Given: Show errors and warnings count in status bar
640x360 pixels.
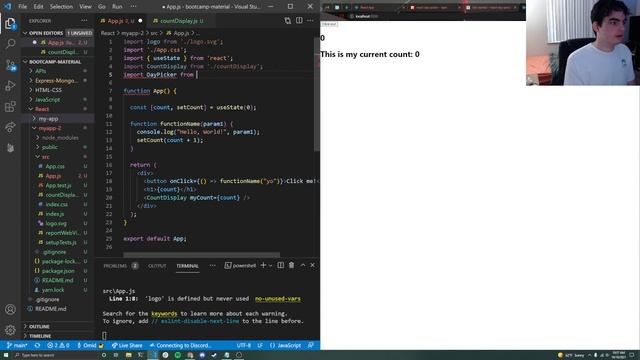Looking at the screenshot, I should (58, 345).
